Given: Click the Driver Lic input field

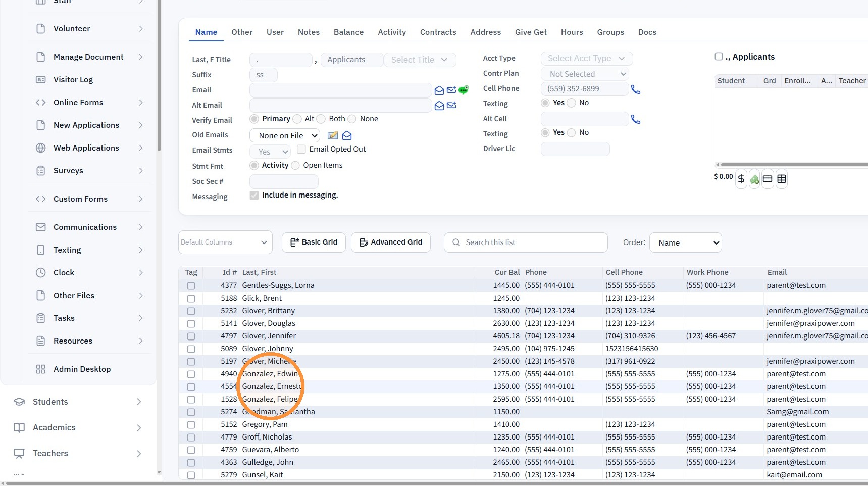Looking at the screenshot, I should [x=575, y=149].
